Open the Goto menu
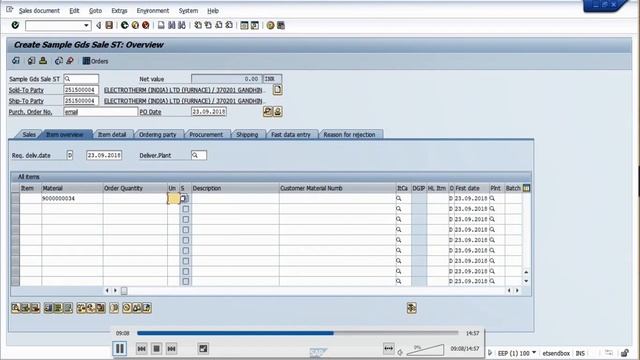 (x=96, y=11)
